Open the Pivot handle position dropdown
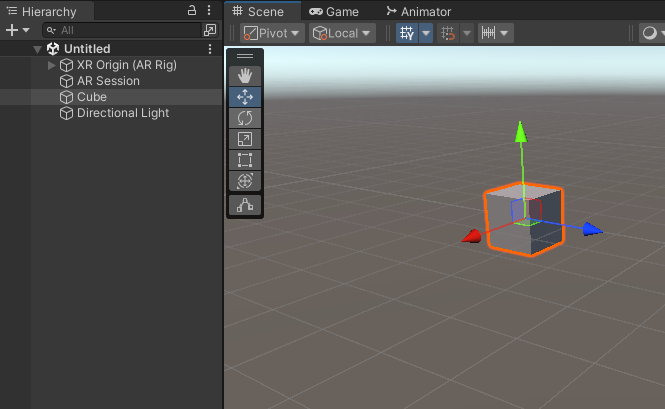The height and width of the screenshot is (409, 665). click(272, 33)
